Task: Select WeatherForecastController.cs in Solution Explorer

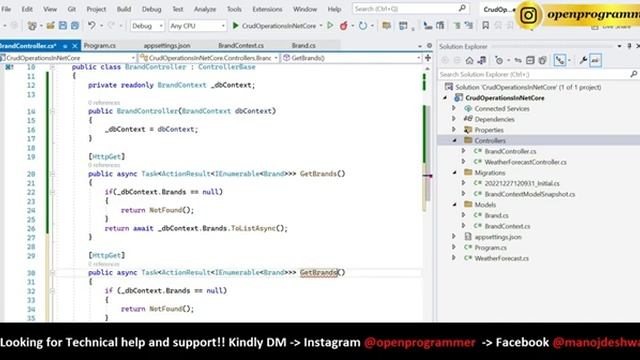Action: coord(526,162)
